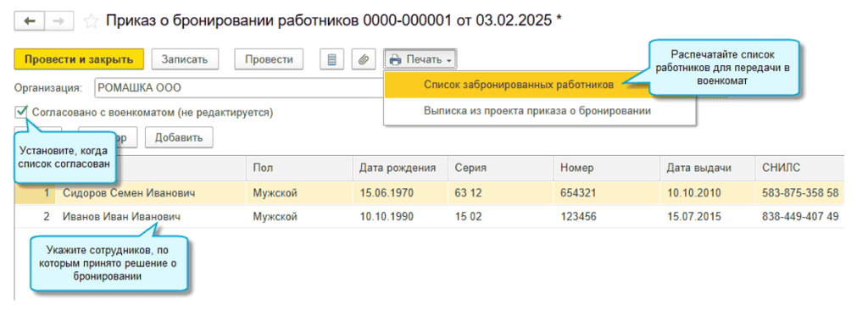The image size is (868, 316).
Task: Go back with the left arrow button
Action: pos(31,20)
